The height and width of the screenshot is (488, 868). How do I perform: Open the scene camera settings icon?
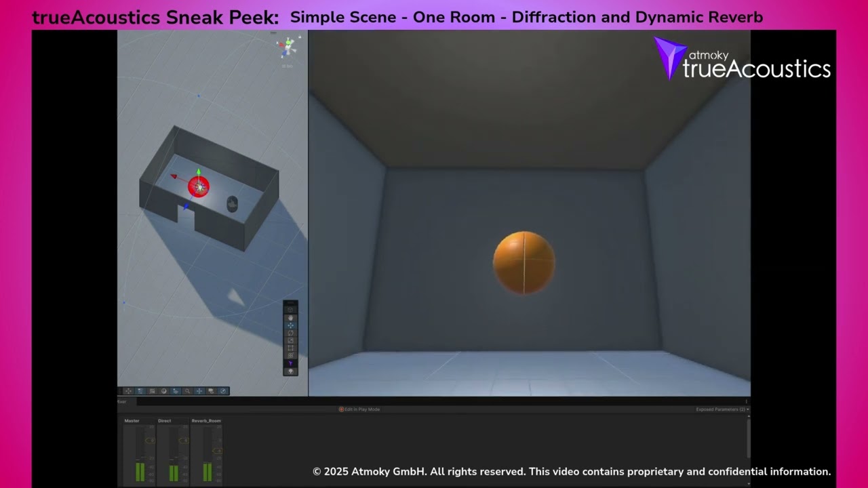(211, 391)
